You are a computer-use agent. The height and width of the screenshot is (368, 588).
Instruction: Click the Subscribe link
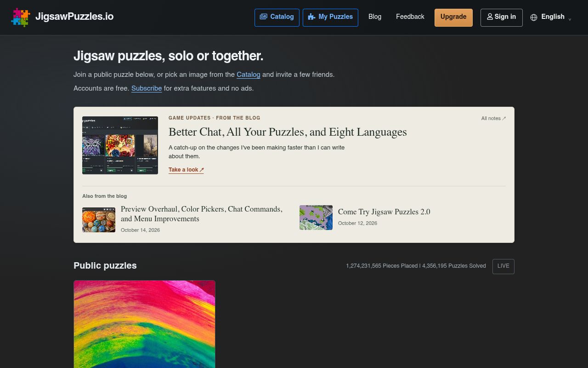point(147,88)
